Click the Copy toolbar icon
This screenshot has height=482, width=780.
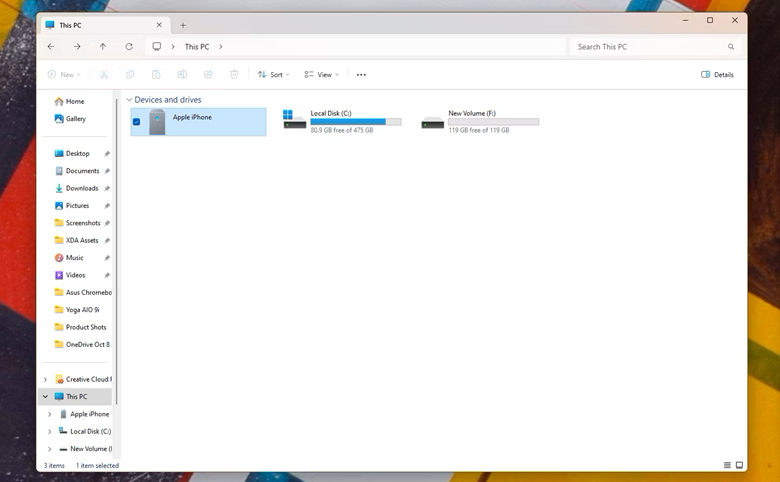(x=130, y=75)
